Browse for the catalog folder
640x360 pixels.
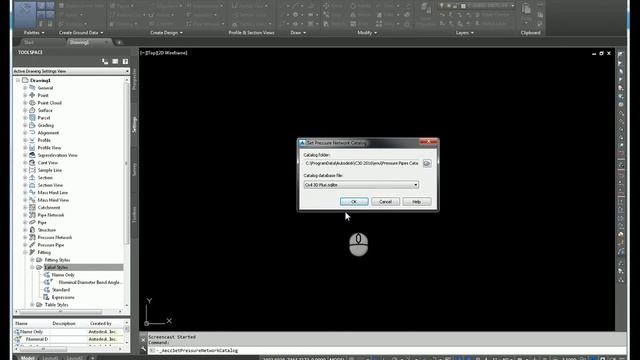tap(427, 163)
